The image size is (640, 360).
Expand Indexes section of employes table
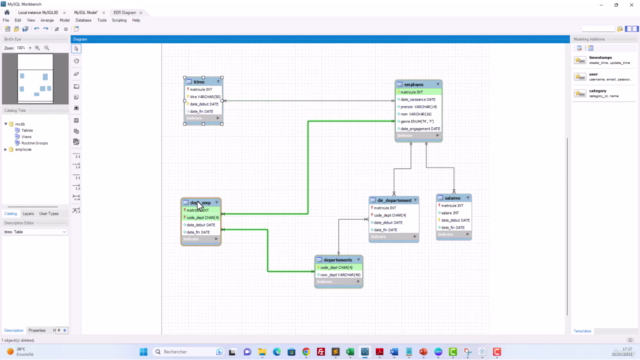pyautogui.click(x=437, y=136)
